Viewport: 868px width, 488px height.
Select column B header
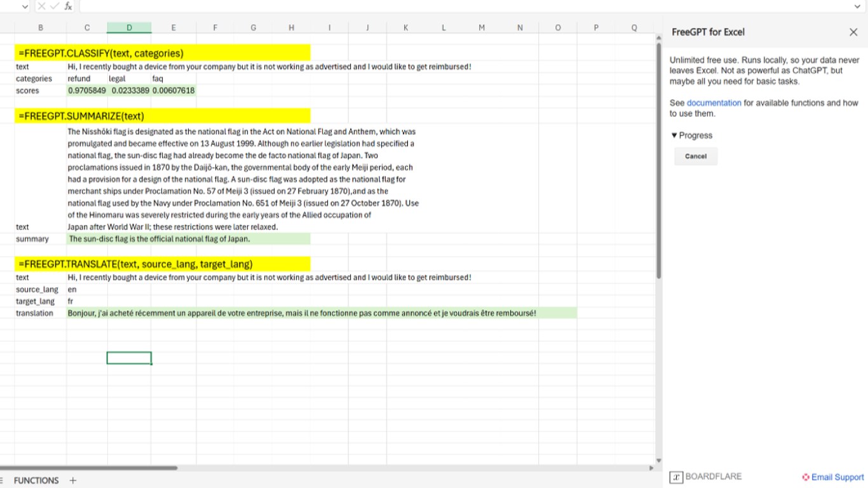click(x=41, y=28)
